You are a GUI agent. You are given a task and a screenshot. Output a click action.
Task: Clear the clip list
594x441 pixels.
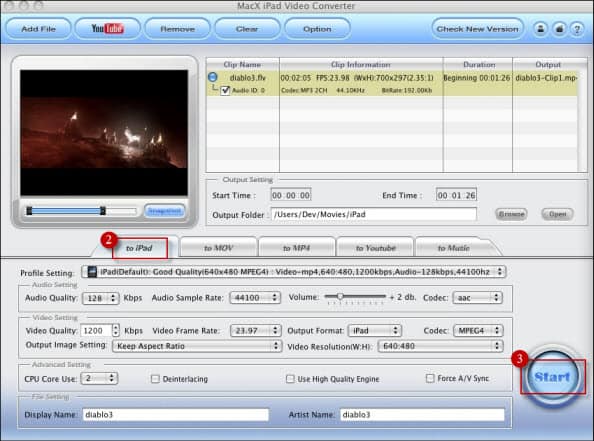[x=247, y=29]
